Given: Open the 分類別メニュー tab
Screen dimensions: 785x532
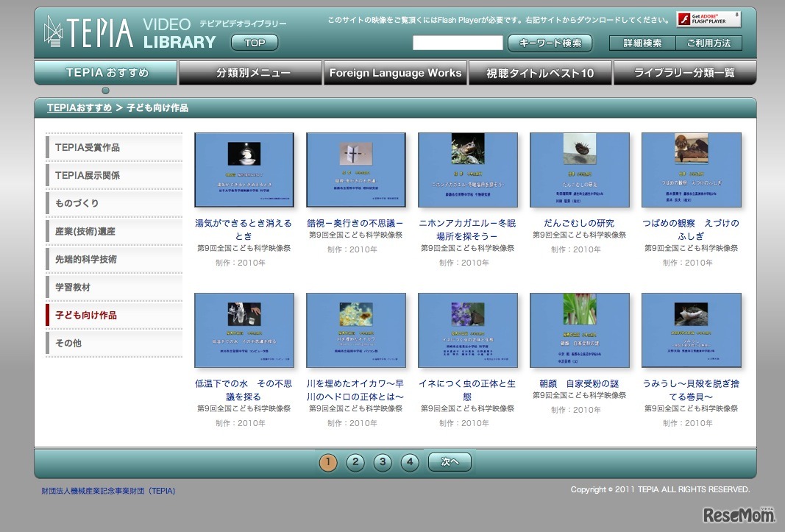Looking at the screenshot, I should [250, 73].
